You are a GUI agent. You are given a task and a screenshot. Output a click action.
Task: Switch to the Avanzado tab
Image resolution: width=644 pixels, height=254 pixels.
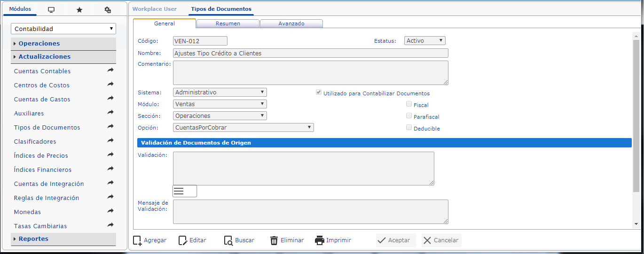[x=291, y=23]
